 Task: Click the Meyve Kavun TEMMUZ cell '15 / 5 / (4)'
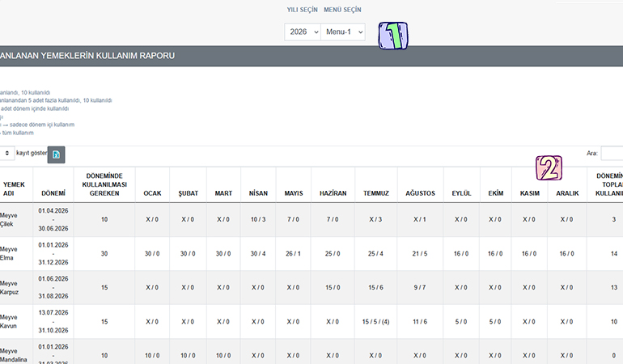pyautogui.click(x=375, y=321)
